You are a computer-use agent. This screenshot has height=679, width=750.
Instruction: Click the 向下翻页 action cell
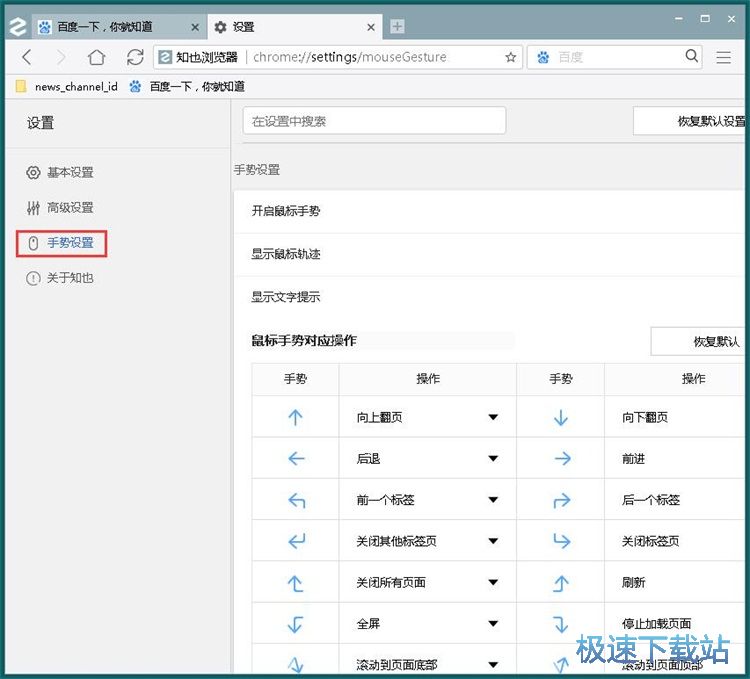674,417
